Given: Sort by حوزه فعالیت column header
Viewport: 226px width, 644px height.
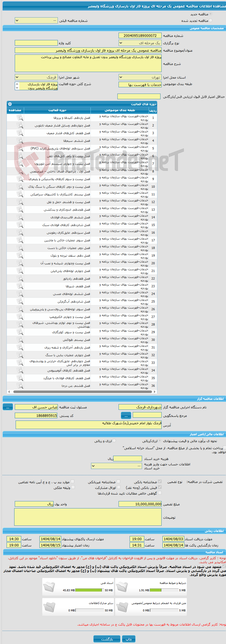Looking at the screenshot, I should (x=57, y=110).
